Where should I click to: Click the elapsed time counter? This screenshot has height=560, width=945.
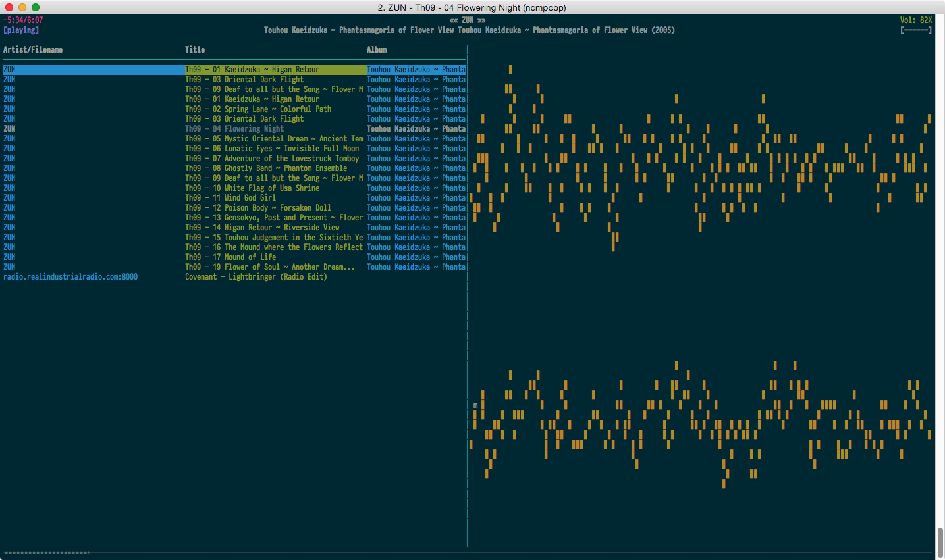23,20
